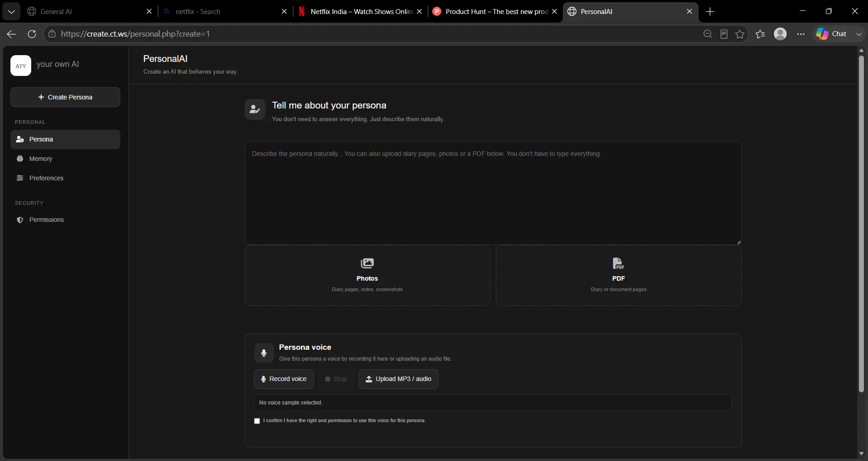This screenshot has height=461, width=868.
Task: Click the Stop recording button
Action: (x=336, y=379)
